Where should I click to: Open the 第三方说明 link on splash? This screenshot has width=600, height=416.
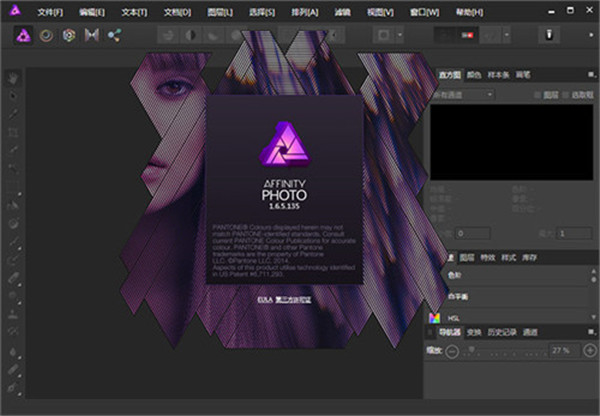[293, 300]
